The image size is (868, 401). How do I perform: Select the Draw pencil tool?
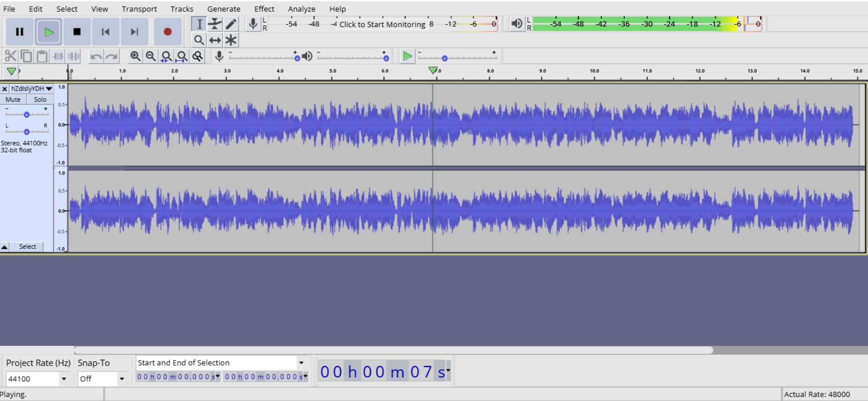[x=231, y=24]
